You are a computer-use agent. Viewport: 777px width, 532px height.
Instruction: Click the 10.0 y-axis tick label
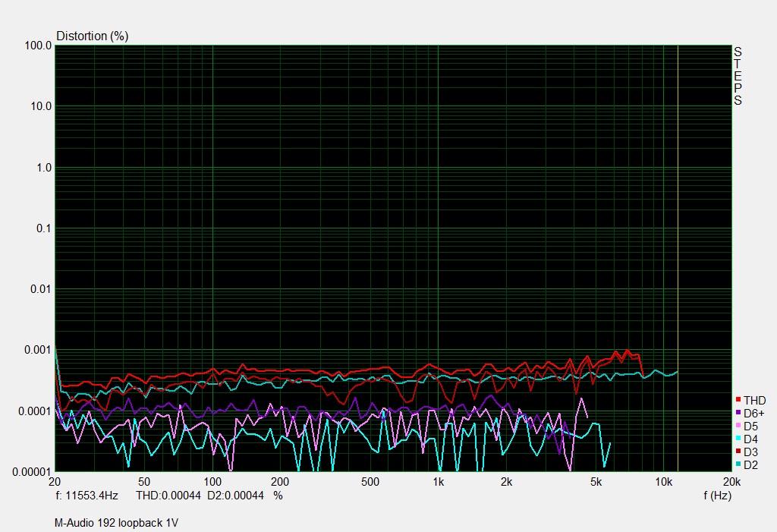(x=41, y=106)
